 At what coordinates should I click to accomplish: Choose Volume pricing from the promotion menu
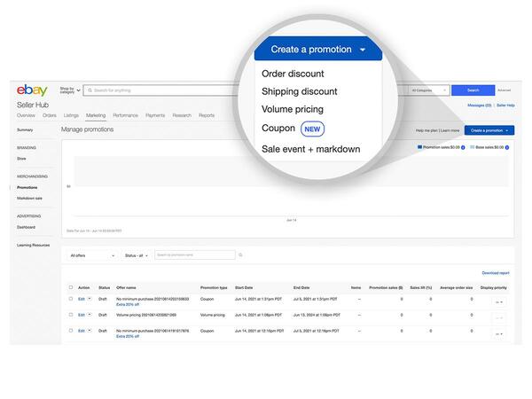click(293, 109)
